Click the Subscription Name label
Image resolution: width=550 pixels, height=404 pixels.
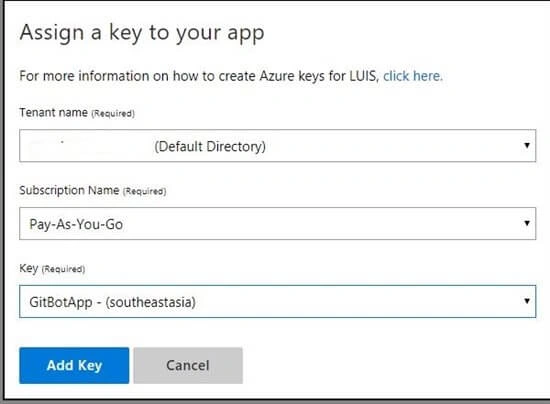coord(69,190)
